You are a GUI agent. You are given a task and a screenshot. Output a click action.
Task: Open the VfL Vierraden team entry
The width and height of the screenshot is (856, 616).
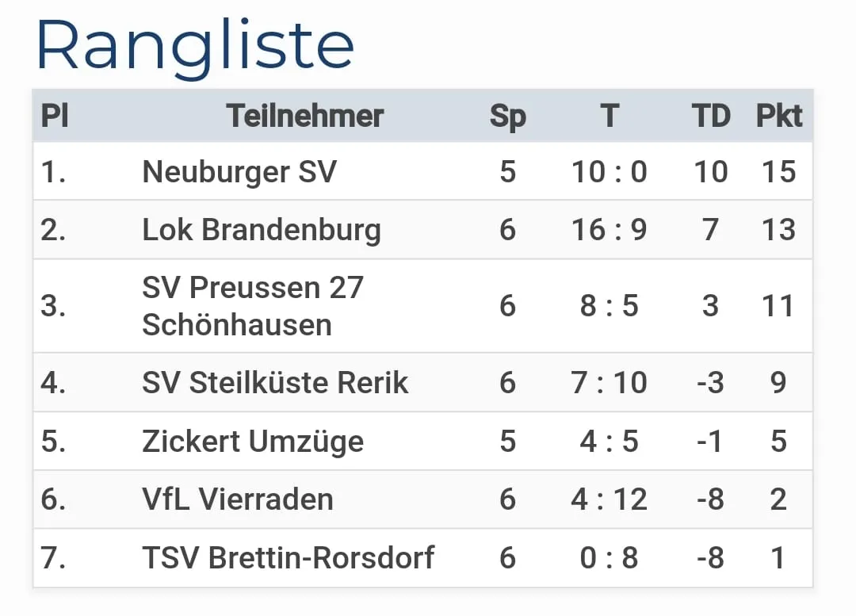(x=238, y=499)
